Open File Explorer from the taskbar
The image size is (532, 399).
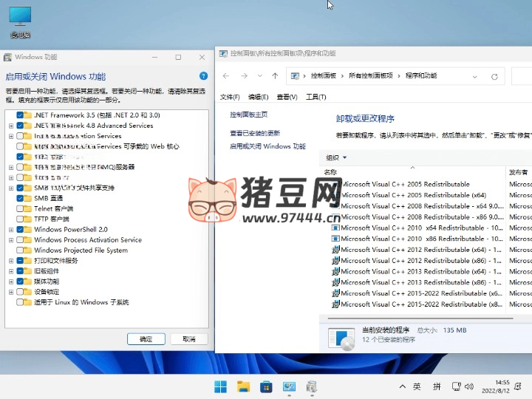click(x=243, y=386)
